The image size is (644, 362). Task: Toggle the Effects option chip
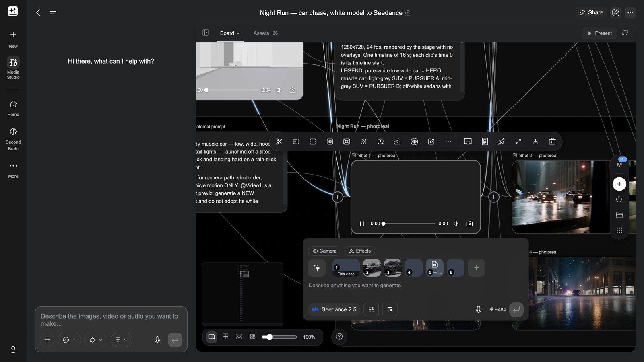click(x=359, y=251)
